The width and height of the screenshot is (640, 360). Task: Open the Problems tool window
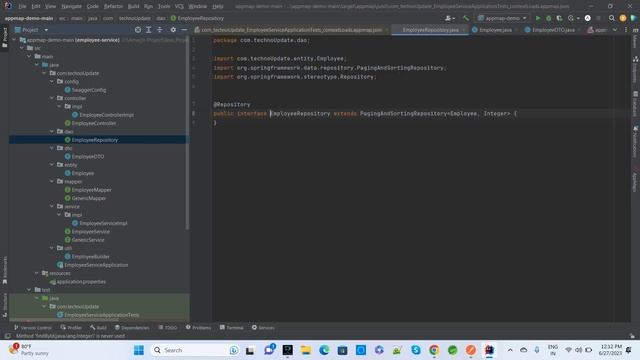tap(198, 328)
